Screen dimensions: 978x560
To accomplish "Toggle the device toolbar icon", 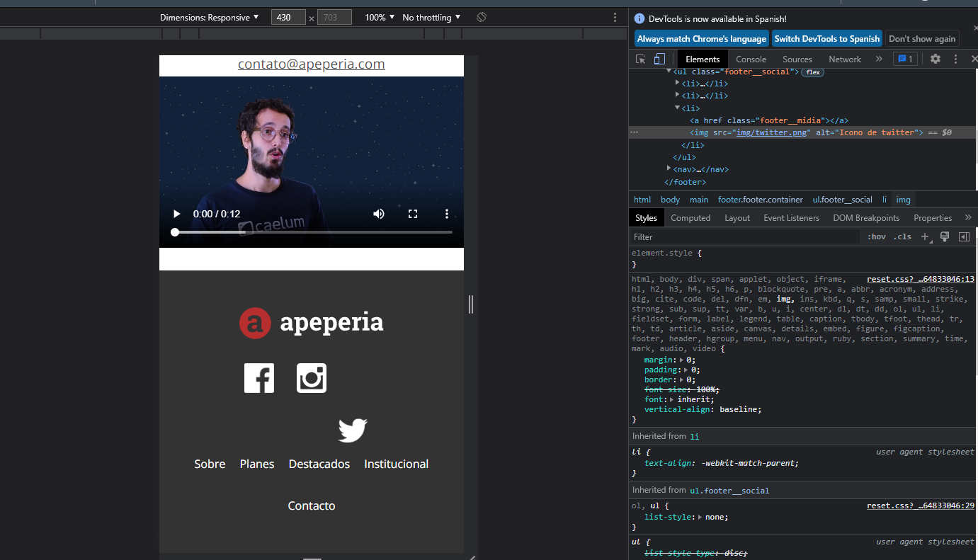I will tap(659, 59).
